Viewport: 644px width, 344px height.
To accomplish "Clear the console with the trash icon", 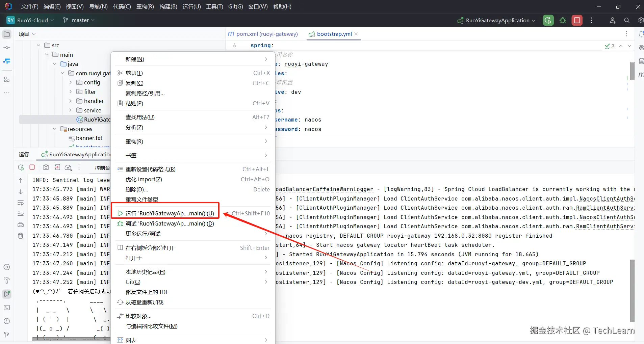I will [x=21, y=236].
